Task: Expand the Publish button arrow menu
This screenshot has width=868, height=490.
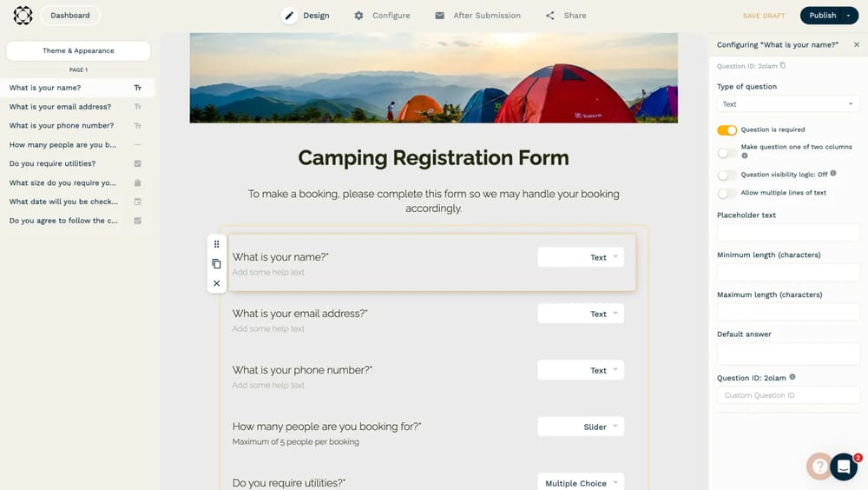Action: 848,16
